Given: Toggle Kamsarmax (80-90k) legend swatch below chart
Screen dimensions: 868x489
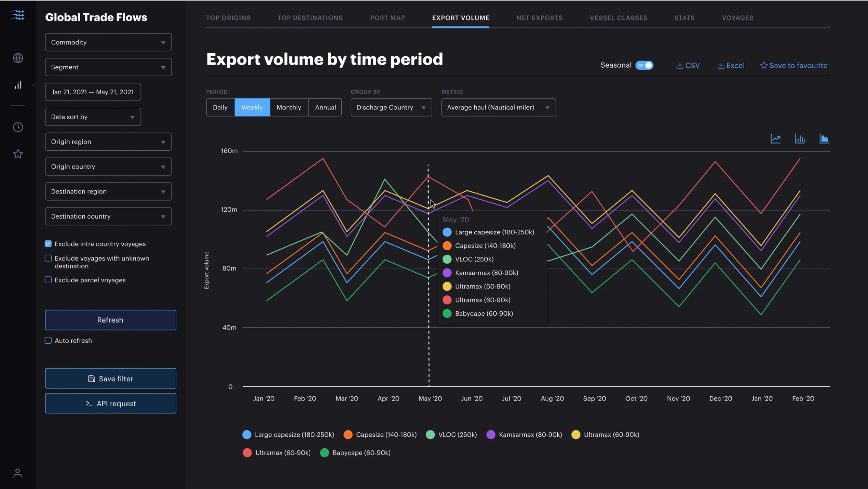Looking at the screenshot, I should point(491,435).
